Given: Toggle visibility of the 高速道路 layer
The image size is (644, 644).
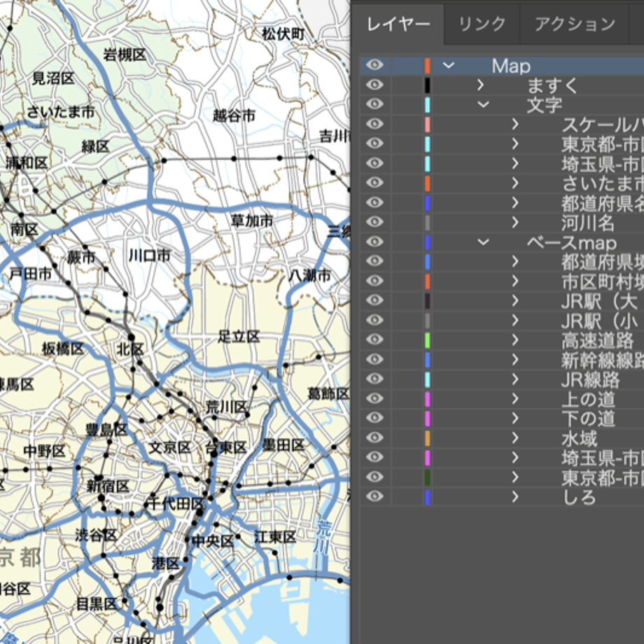Looking at the screenshot, I should tap(374, 339).
